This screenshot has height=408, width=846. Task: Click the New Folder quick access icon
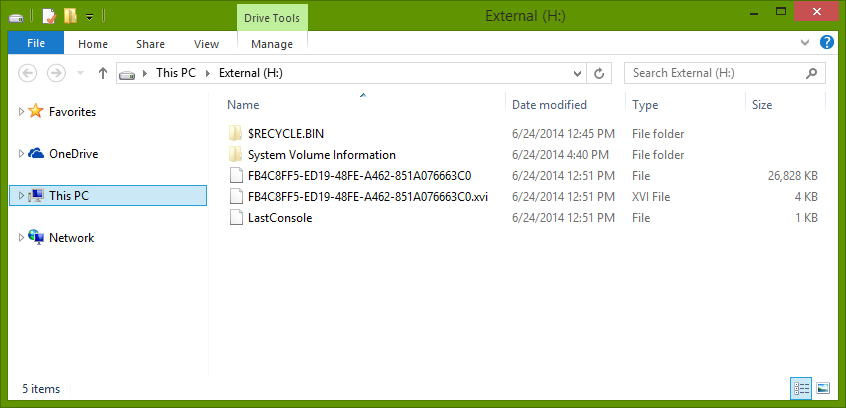[70, 16]
